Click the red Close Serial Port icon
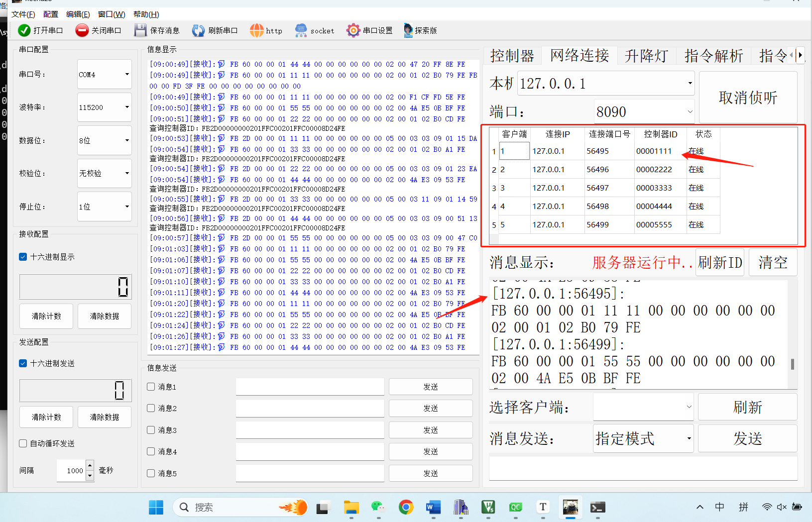Image resolution: width=812 pixels, height=522 pixels. pos(82,30)
